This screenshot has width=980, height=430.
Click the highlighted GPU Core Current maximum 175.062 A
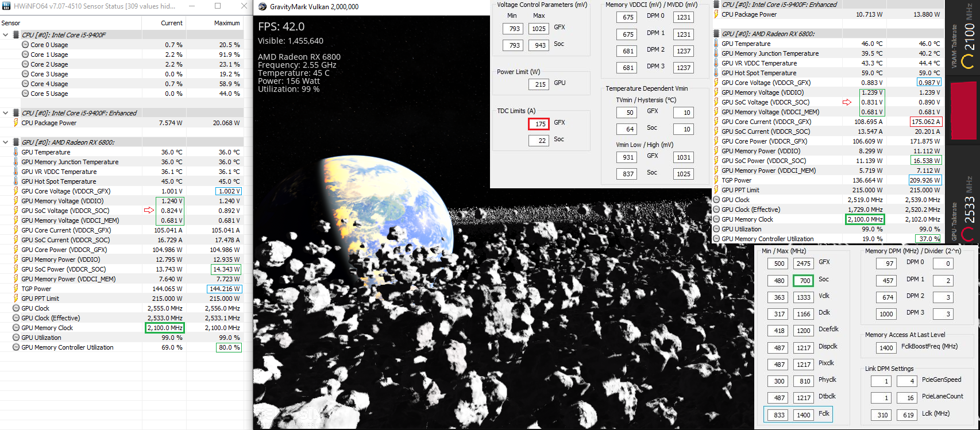pos(926,122)
